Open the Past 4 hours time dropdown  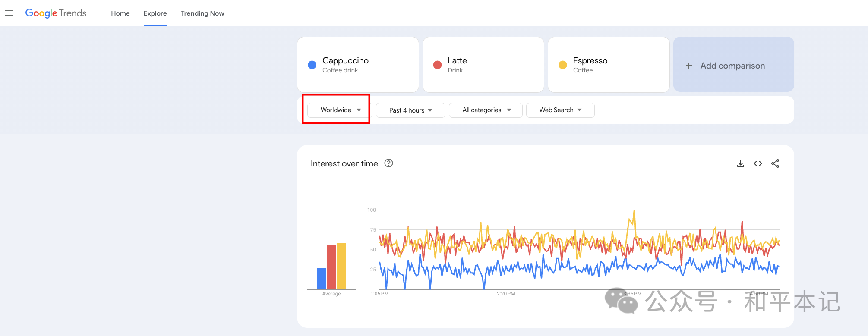pyautogui.click(x=410, y=110)
